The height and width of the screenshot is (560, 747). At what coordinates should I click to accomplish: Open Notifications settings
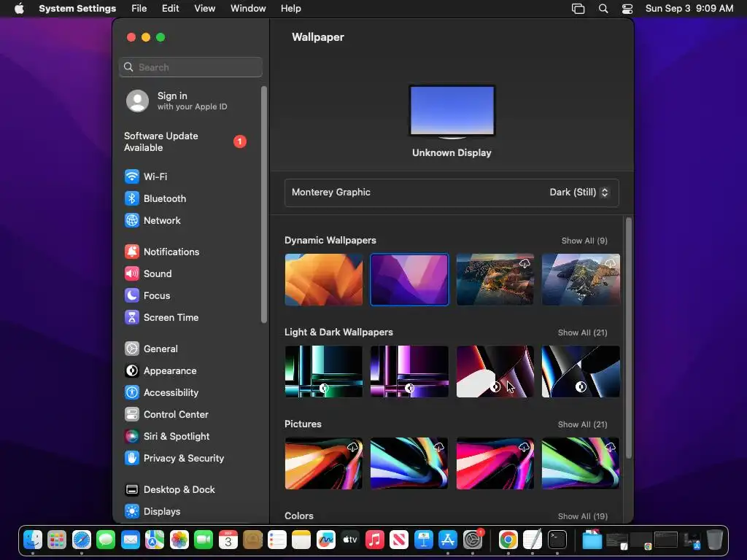point(161,252)
